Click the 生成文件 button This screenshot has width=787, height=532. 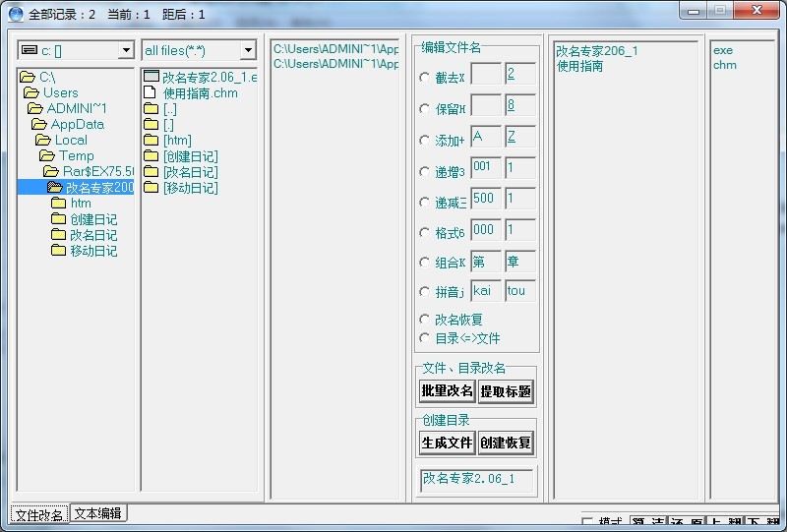[448, 443]
